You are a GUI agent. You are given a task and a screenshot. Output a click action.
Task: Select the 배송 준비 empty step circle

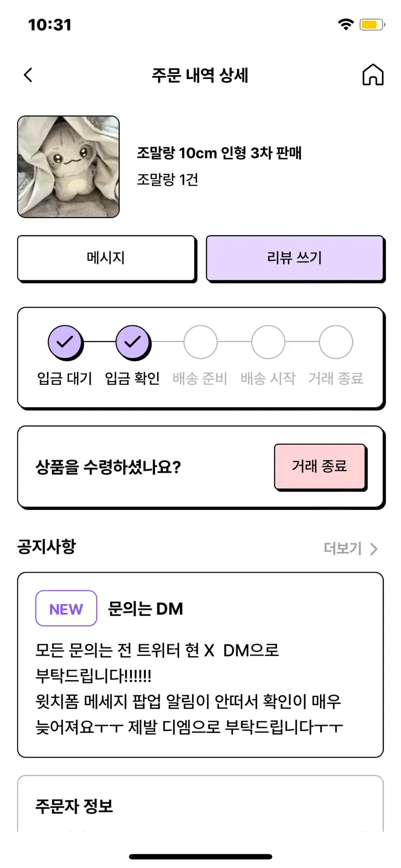pos(200,342)
